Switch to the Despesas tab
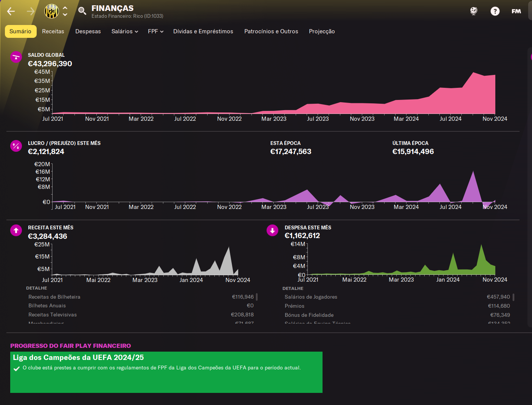532x405 pixels. 88,31
